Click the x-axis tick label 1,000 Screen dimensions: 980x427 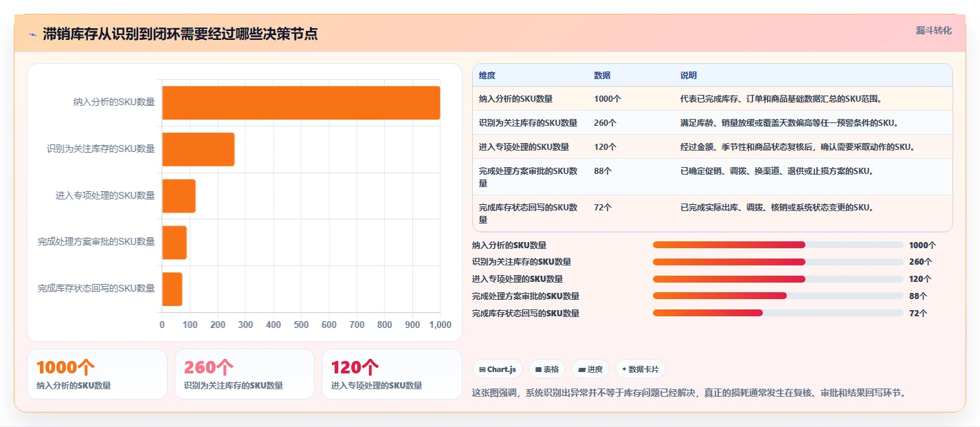coord(440,325)
